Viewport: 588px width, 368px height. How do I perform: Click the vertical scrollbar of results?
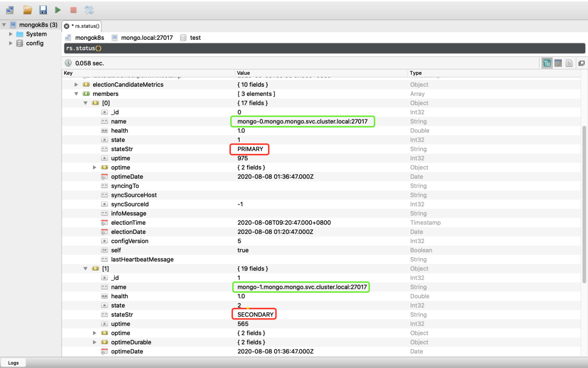coord(584,204)
